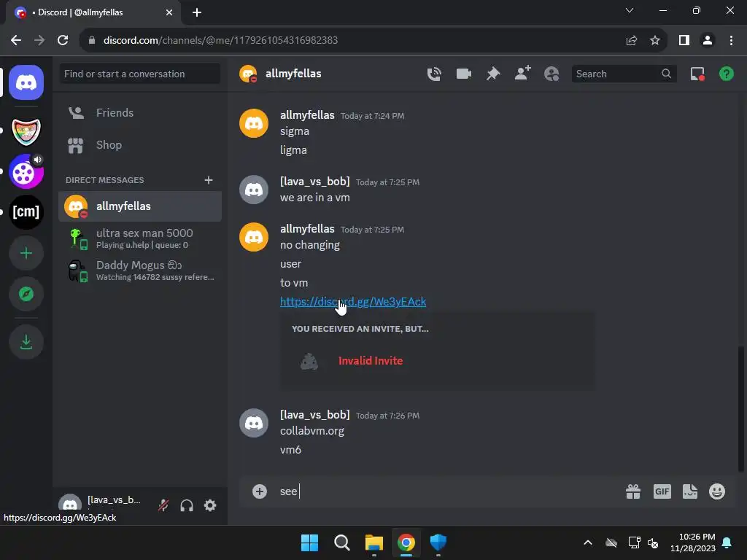Open a new Chrome tab
Viewport: 747px width, 560px height.
pyautogui.click(x=197, y=12)
